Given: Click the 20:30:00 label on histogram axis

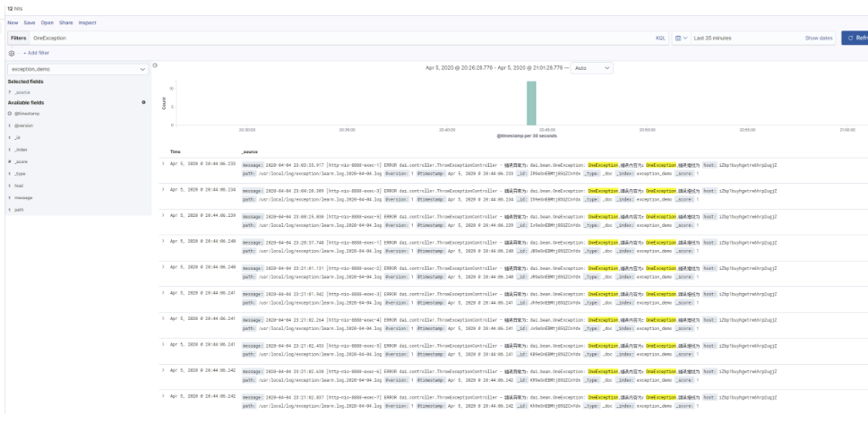Looking at the screenshot, I should [x=247, y=129].
